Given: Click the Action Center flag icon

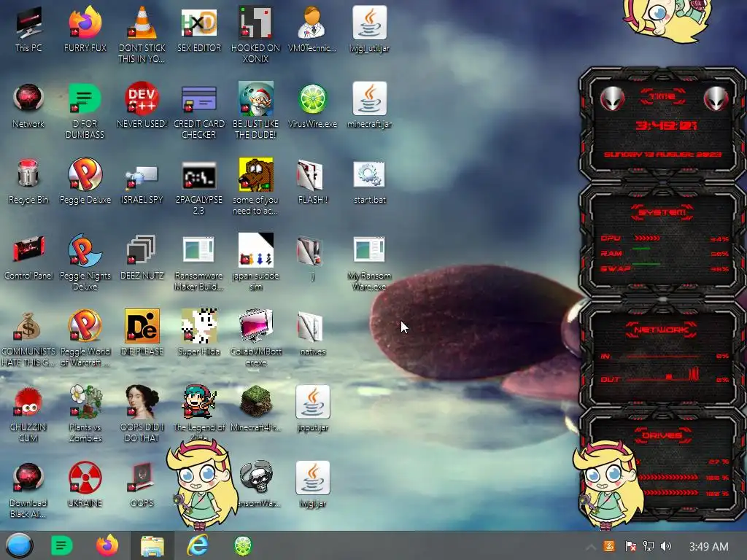Looking at the screenshot, I should [x=630, y=546].
